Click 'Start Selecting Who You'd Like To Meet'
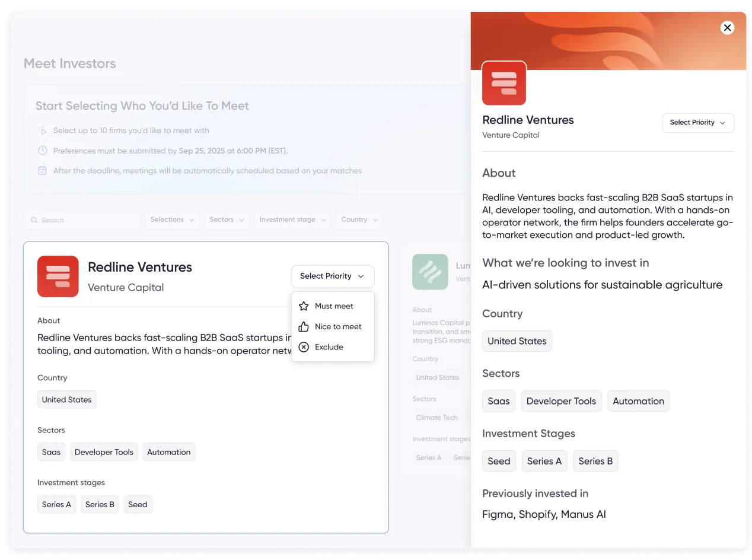The image size is (752, 560). [142, 106]
